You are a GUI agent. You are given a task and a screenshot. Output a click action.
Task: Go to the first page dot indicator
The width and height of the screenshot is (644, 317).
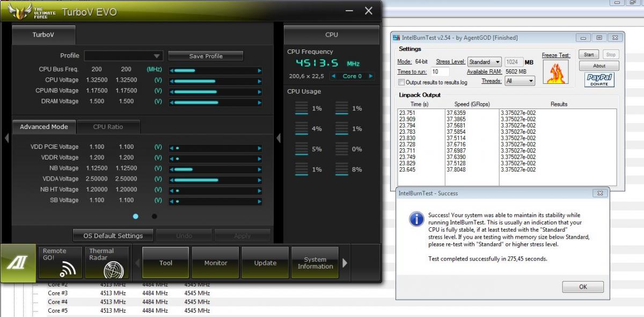[x=135, y=217]
